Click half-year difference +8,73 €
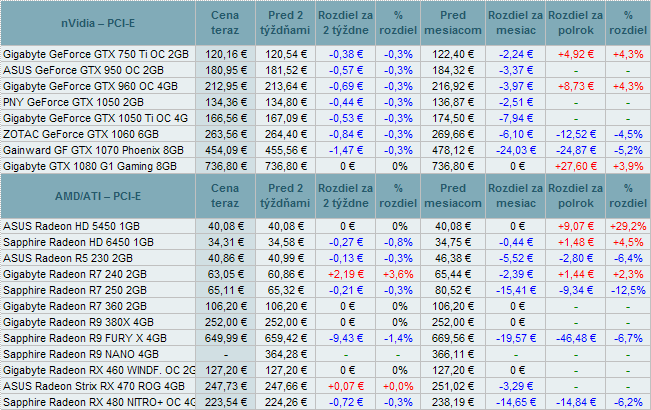This screenshot has width=651, height=410. (576, 86)
